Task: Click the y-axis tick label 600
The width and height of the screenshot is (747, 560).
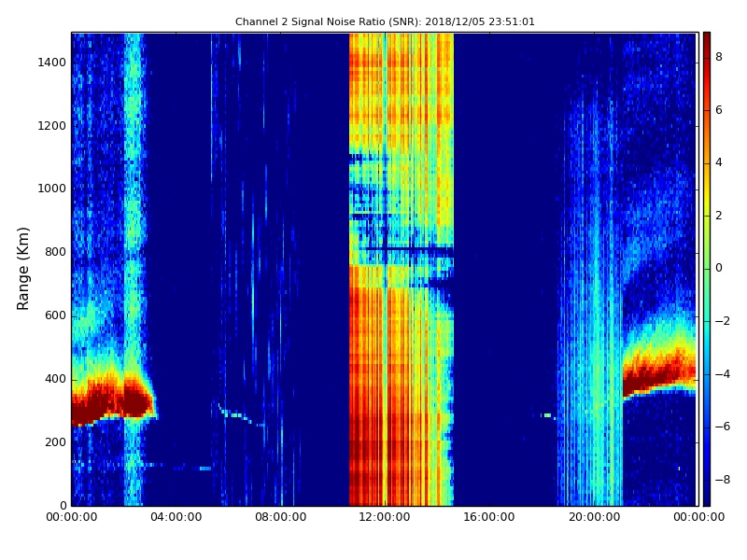Action: pyautogui.click(x=56, y=315)
